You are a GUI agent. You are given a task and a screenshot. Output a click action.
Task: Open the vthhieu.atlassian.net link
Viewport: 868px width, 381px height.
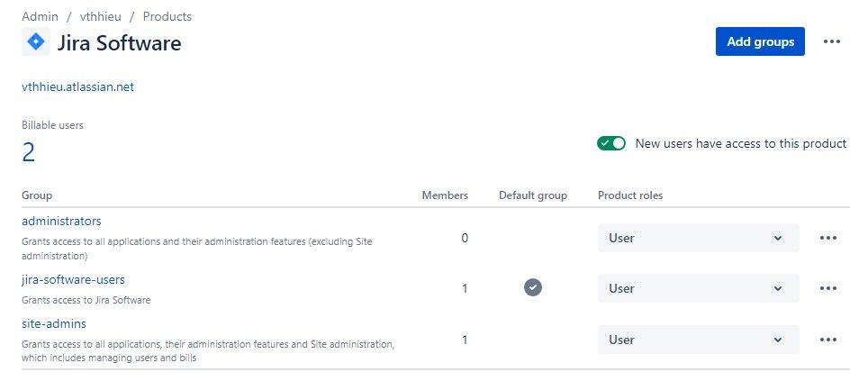click(77, 87)
